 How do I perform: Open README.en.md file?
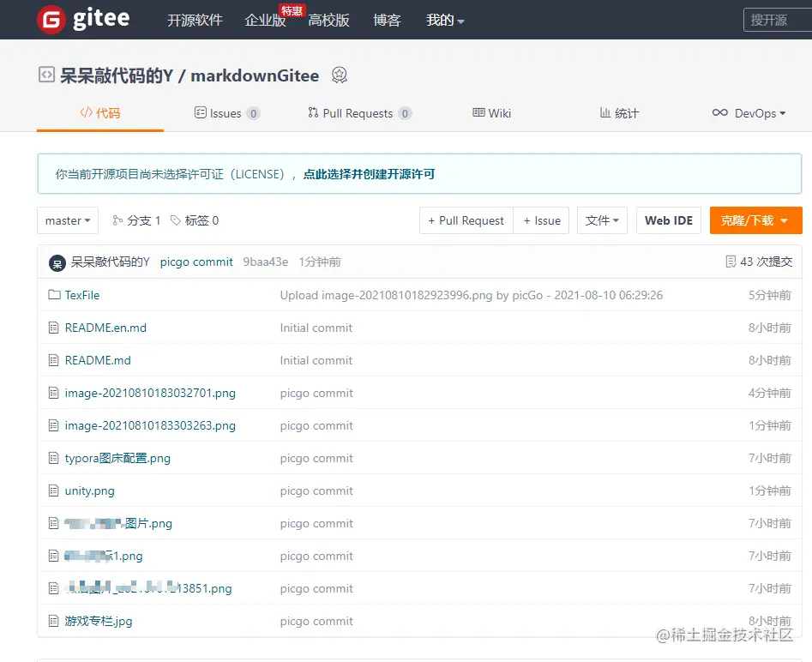click(x=105, y=328)
